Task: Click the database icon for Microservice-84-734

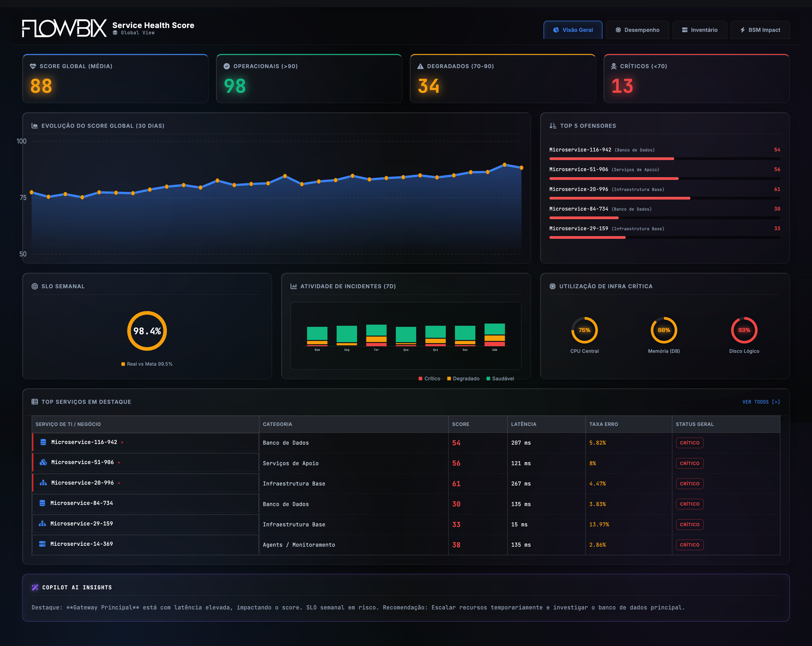Action: pos(43,503)
